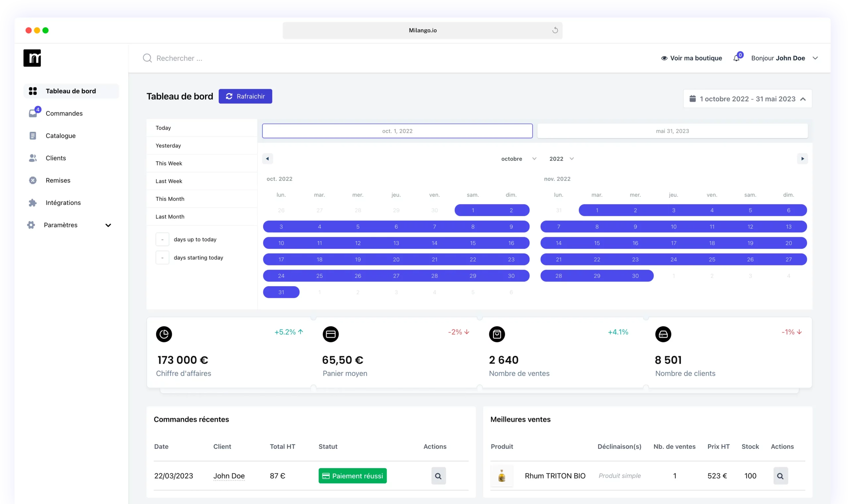Open the Catalogue menu item
This screenshot has height=504, width=848.
[61, 135]
